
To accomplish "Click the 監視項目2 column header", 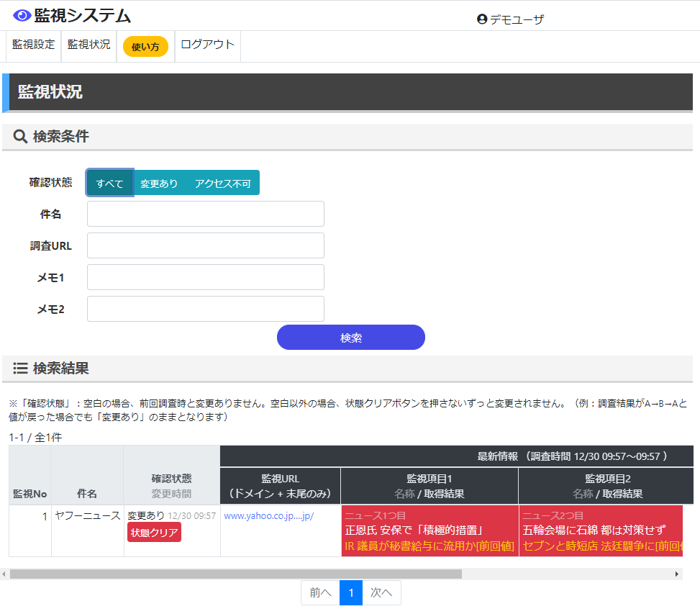I will (x=606, y=486).
